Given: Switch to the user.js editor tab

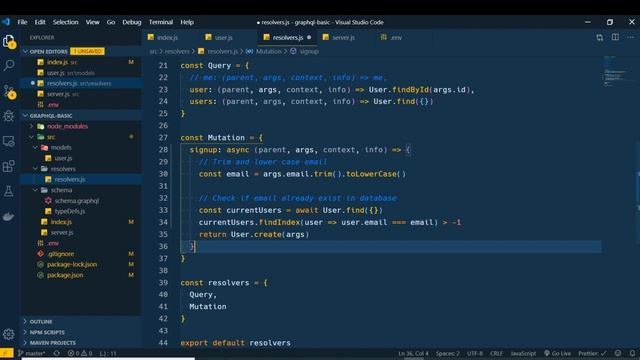Looking at the screenshot, I should (x=224, y=38).
